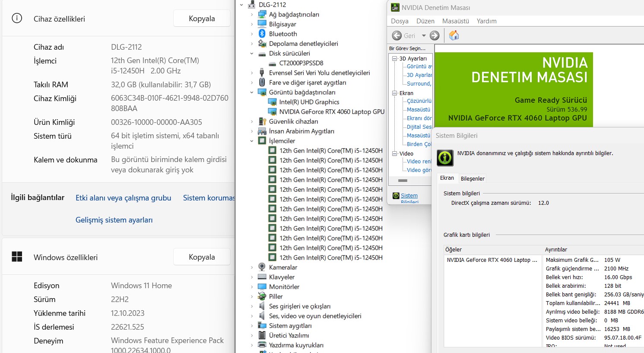Click the Video BIOS sürümü row
Screen dimensions: 644x353
(x=594, y=337)
